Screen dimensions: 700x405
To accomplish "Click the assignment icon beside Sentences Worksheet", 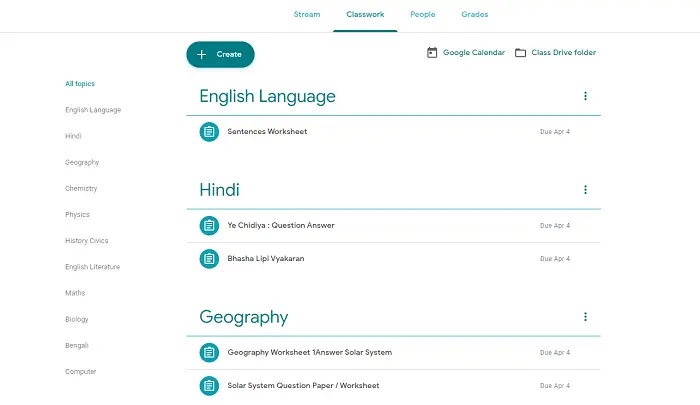I will (209, 132).
